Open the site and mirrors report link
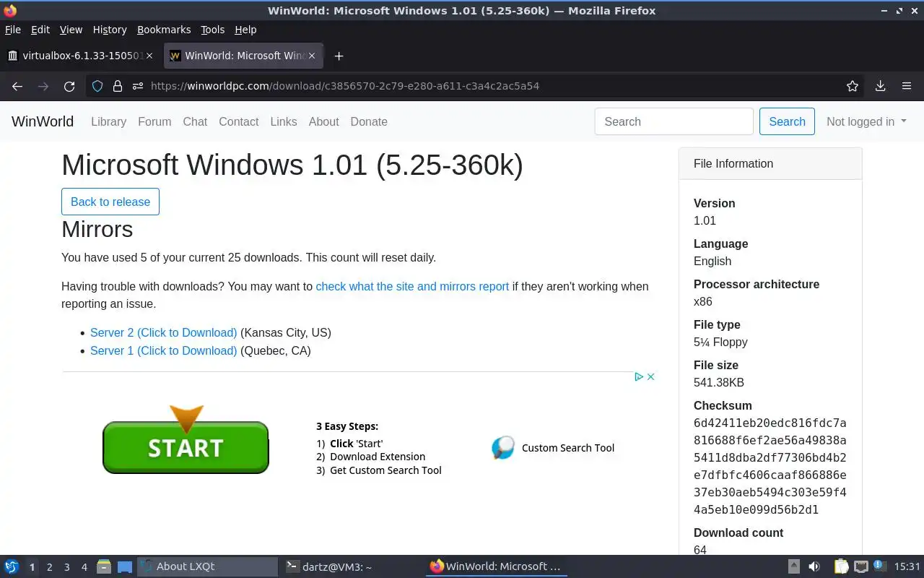This screenshot has width=924, height=578. pos(412,286)
